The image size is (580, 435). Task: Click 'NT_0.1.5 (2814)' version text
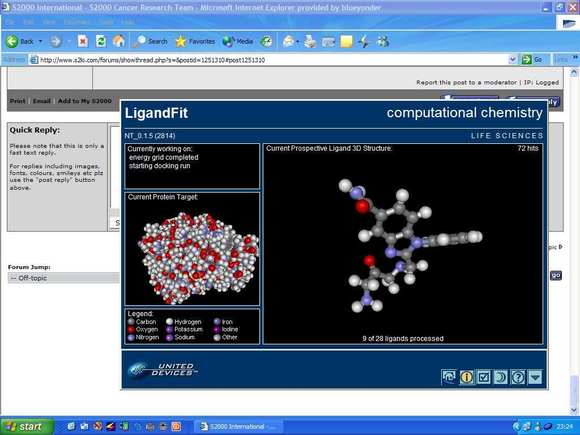150,136
